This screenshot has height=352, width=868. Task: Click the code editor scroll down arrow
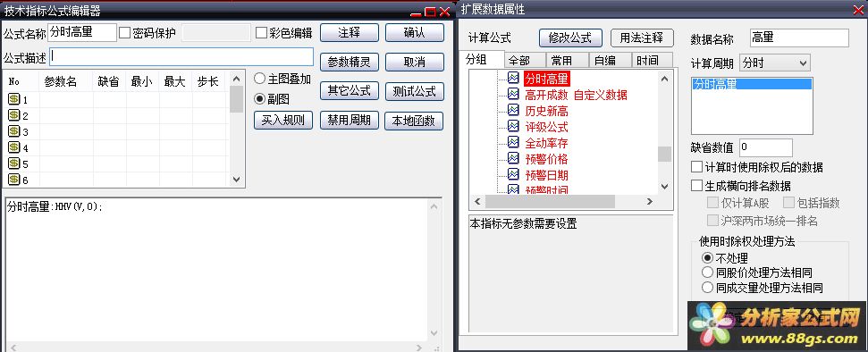click(x=435, y=333)
